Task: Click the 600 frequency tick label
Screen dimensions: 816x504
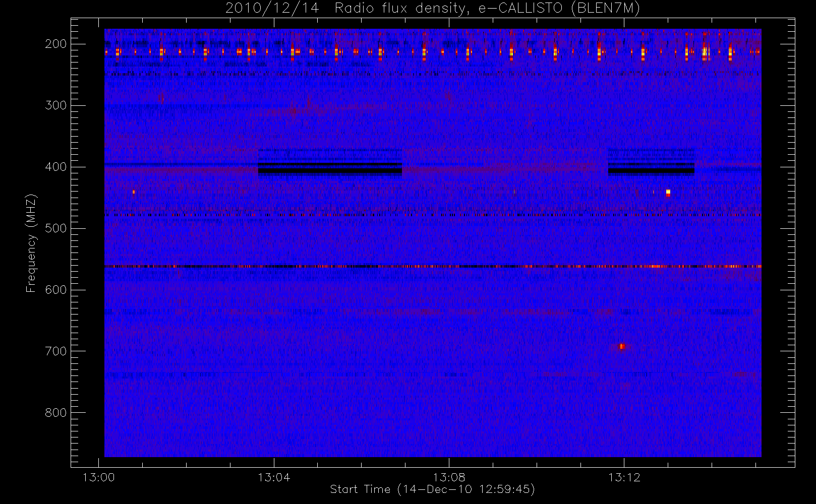Action: [56, 290]
